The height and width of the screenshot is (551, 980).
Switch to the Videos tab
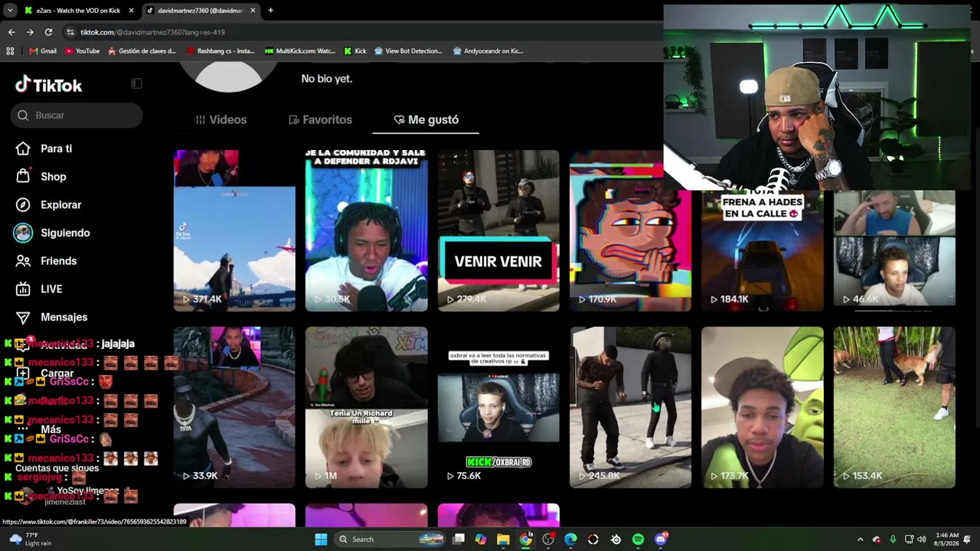tap(221, 119)
